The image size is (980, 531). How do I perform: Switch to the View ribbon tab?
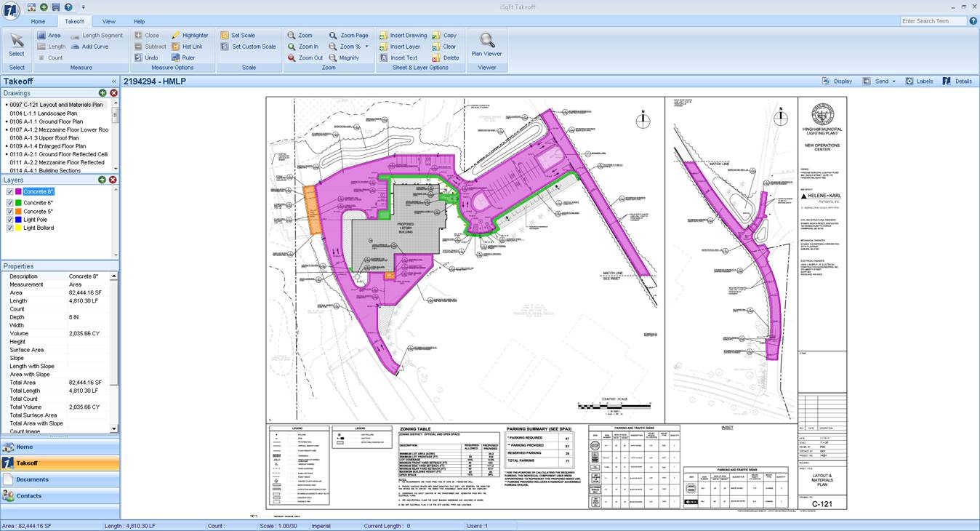(108, 22)
